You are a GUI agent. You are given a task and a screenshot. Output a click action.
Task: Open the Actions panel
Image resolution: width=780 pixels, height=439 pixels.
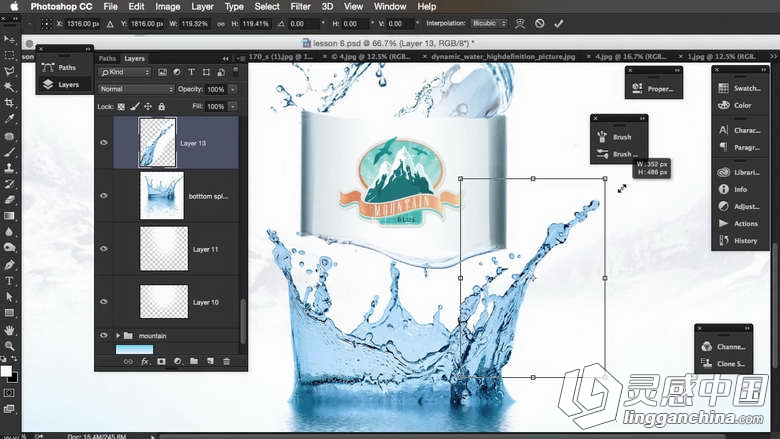point(739,224)
